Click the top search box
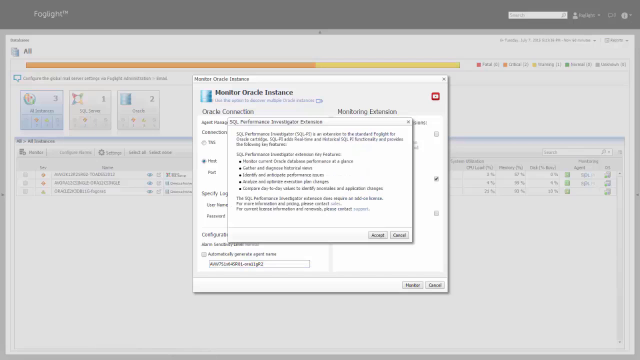640x360 pixels. click(538, 15)
